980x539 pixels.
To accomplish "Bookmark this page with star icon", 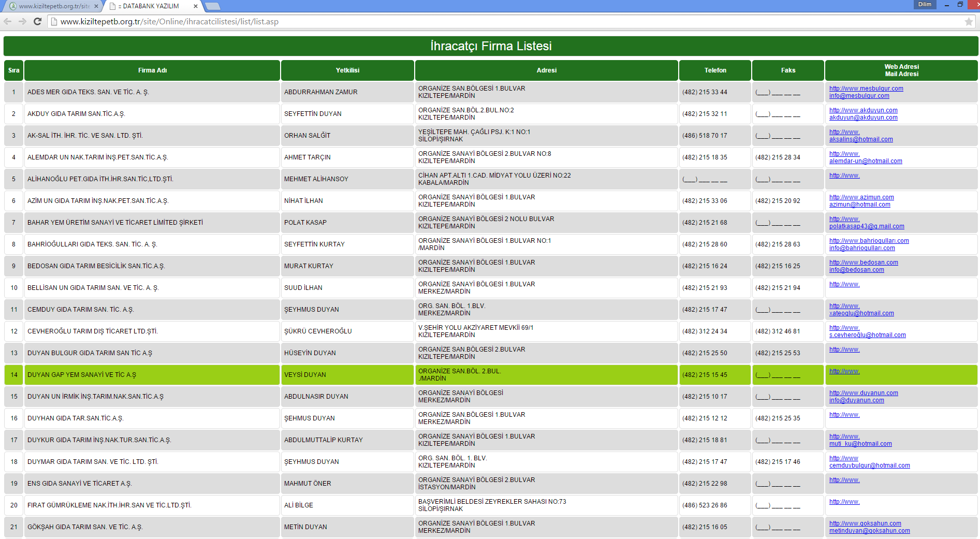I will point(968,22).
